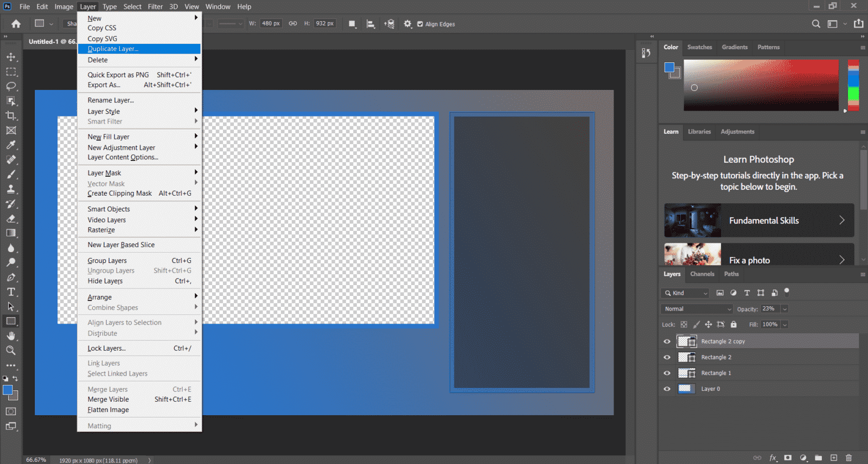Screen dimensions: 868x464
Task: Open the Fill slider dropdown arrow
Action: pos(784,325)
